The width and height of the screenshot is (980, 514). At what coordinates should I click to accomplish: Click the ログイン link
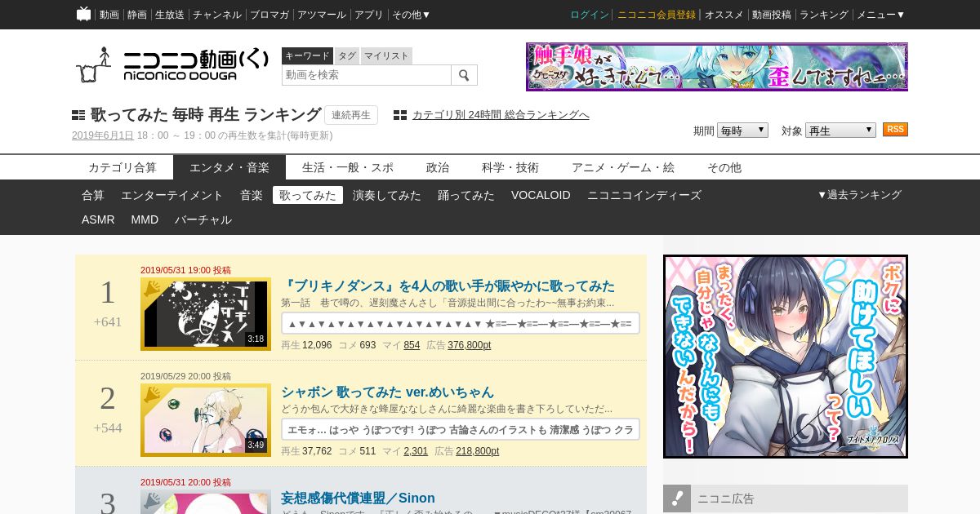click(590, 15)
